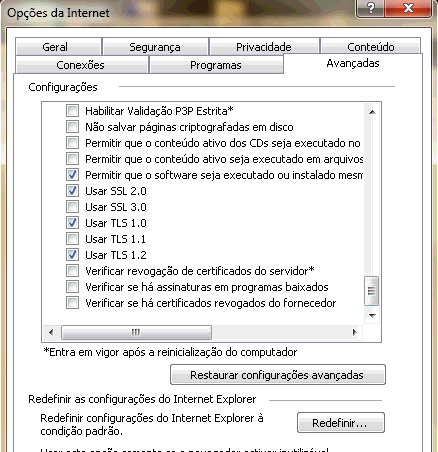This screenshot has height=452, width=438.
Task: Toggle Verificar revogação de certificados do servidor
Action: coord(72,271)
